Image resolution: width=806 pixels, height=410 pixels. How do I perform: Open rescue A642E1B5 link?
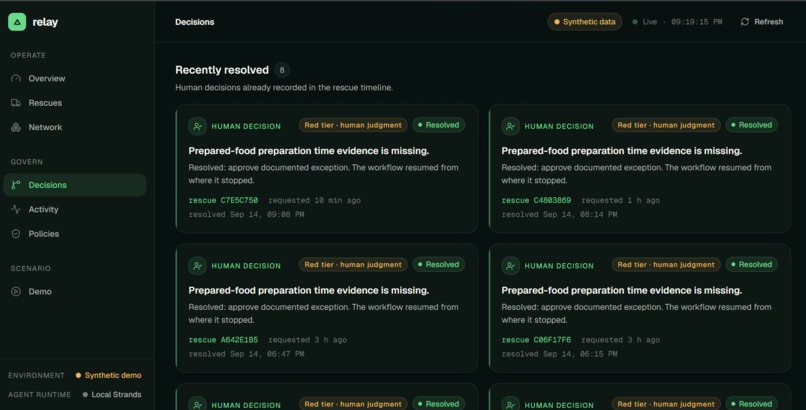coord(223,340)
